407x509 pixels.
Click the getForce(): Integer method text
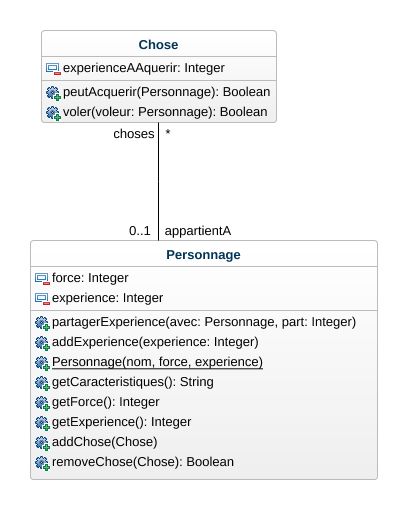106,402
